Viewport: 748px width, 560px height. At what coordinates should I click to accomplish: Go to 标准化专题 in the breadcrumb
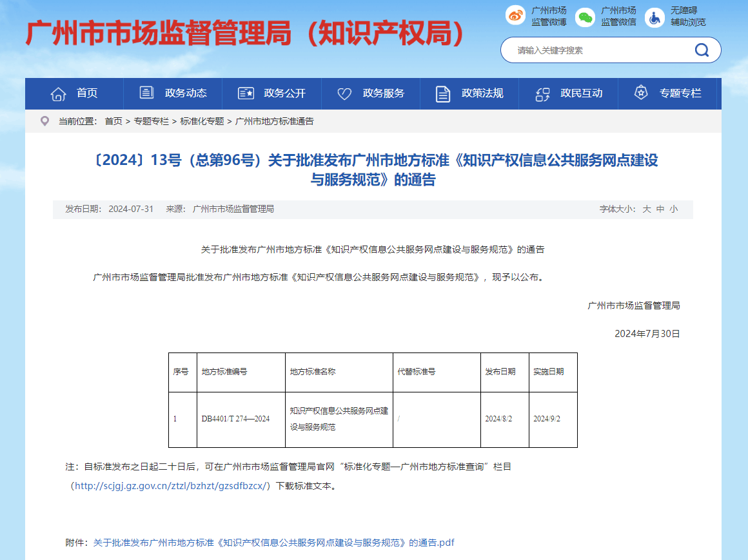pos(202,121)
